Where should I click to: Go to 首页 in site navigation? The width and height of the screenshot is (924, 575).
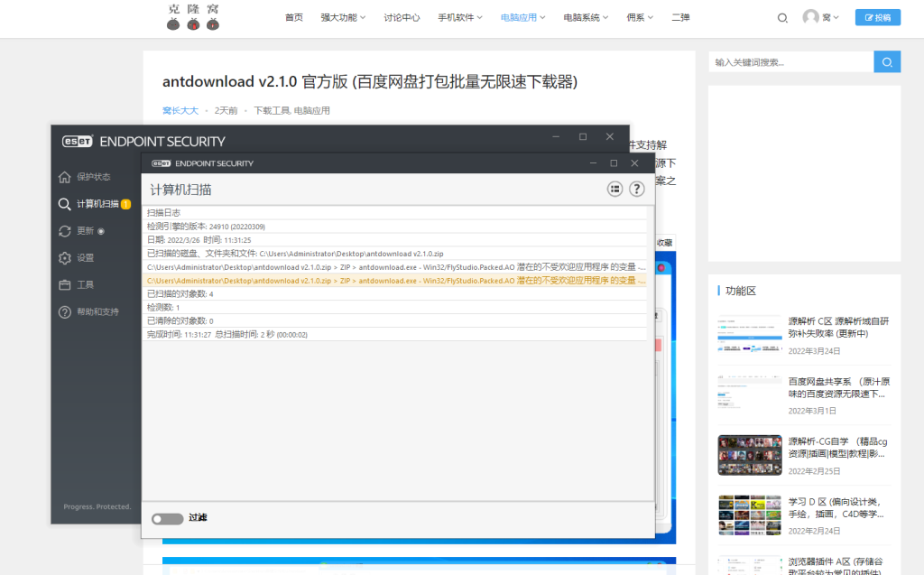point(294,18)
